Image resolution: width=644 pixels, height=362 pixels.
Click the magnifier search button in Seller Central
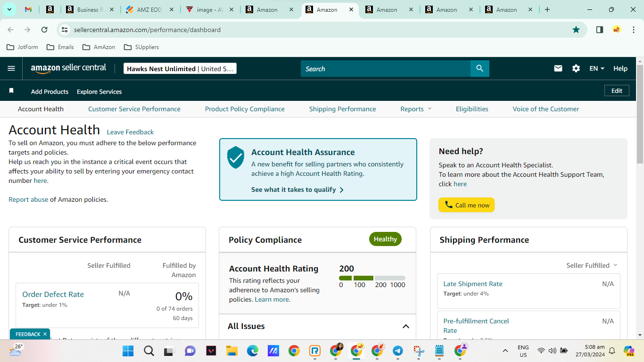[479, 68]
